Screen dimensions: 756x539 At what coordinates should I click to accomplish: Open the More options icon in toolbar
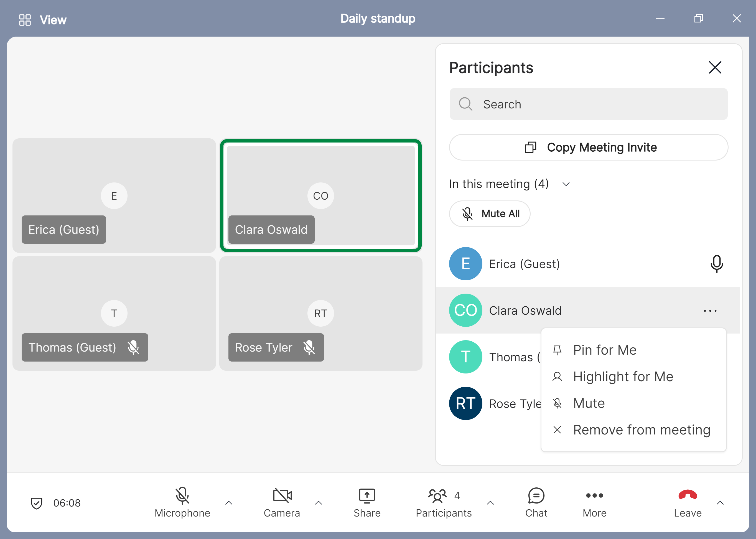(594, 496)
